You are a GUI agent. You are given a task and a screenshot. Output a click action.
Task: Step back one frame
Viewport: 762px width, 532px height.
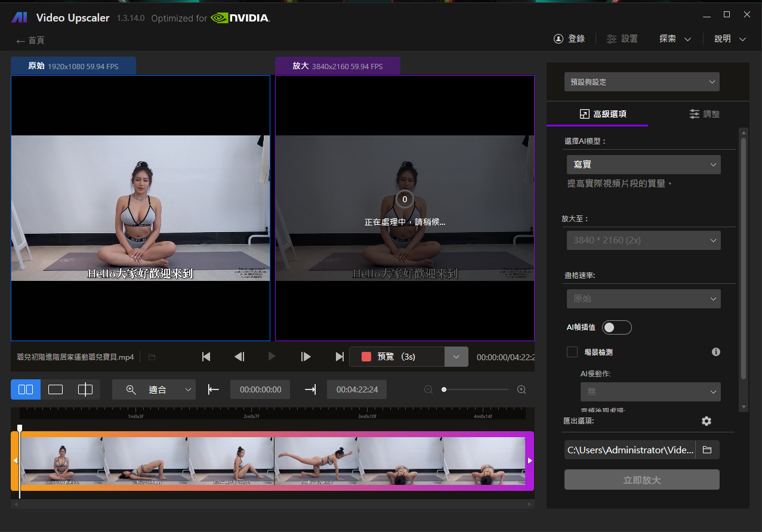[x=239, y=357]
